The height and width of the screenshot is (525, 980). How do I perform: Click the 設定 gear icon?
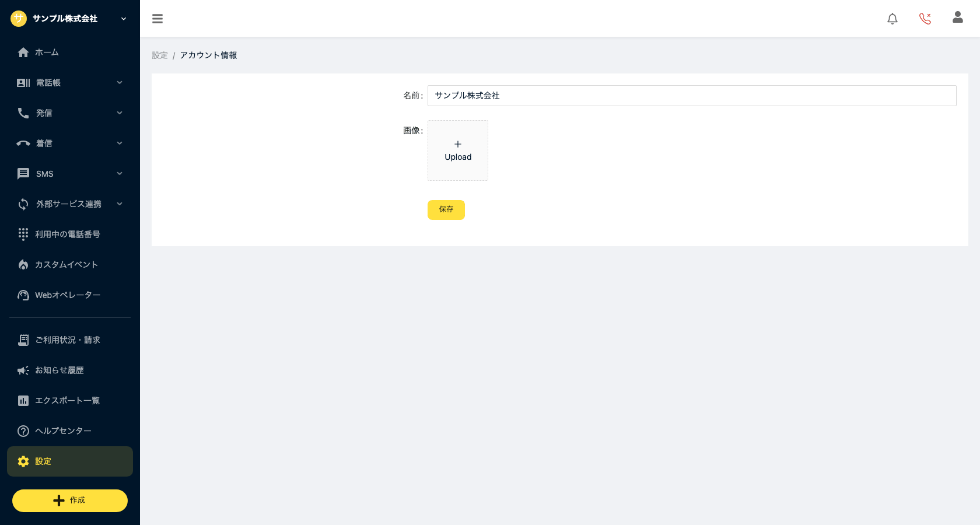pyautogui.click(x=23, y=461)
